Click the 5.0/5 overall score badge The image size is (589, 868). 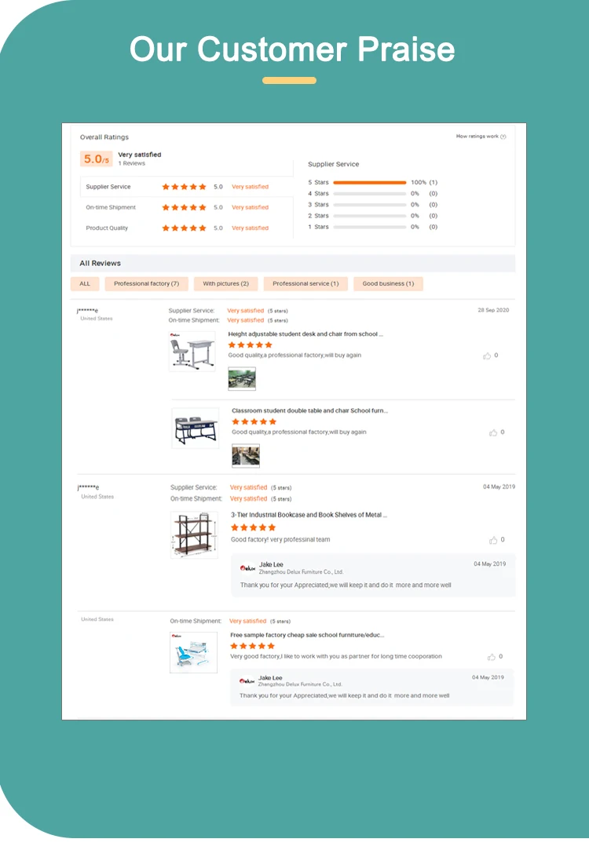tap(97, 159)
